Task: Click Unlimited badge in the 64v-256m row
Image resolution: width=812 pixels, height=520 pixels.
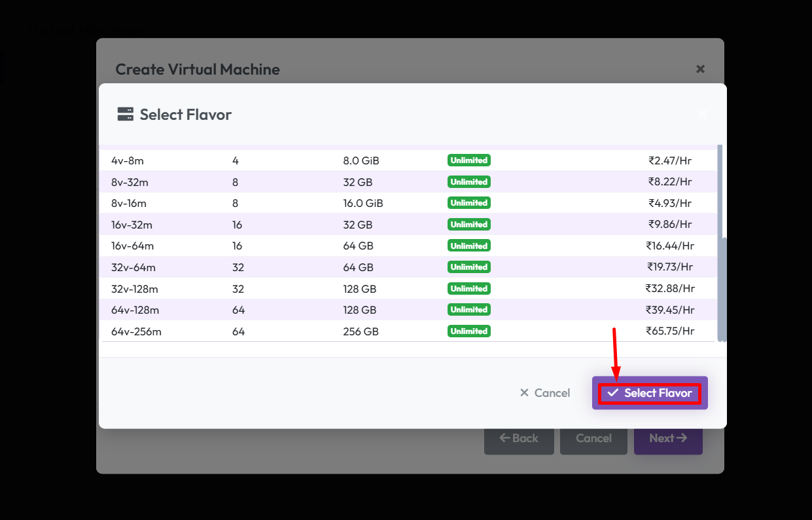Action: [468, 331]
